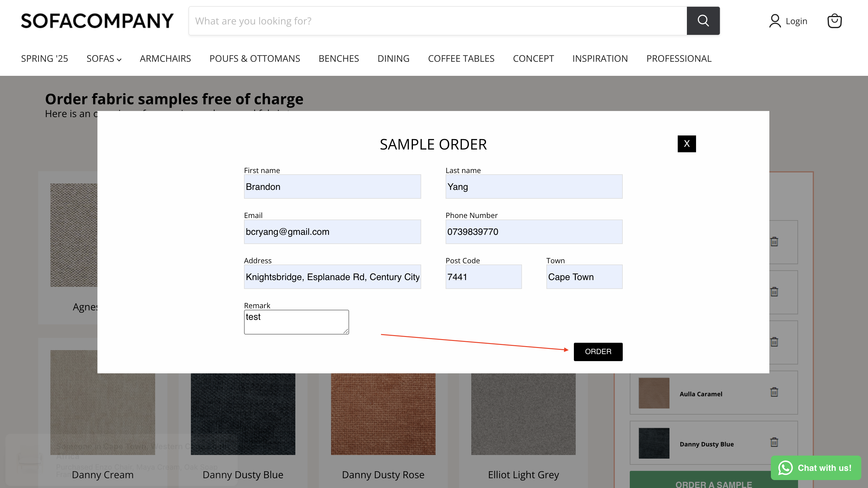
Task: Close the Sample Order dialog with X
Action: click(686, 144)
